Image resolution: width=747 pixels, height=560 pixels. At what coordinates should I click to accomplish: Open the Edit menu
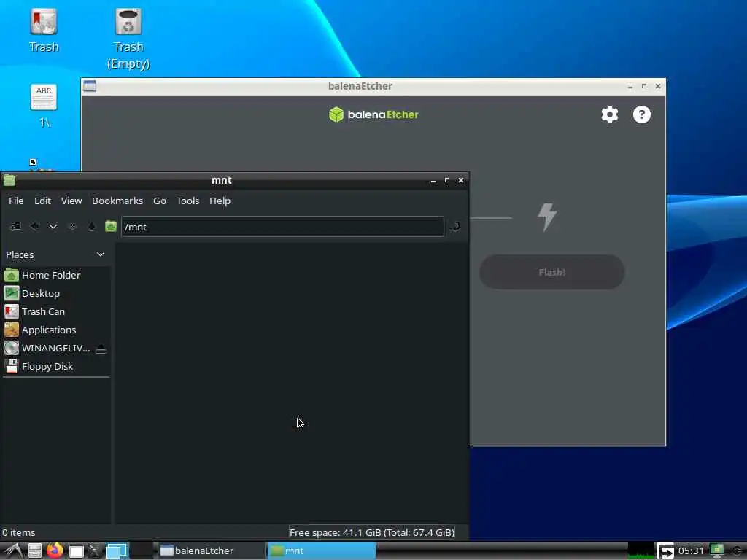pyautogui.click(x=42, y=201)
